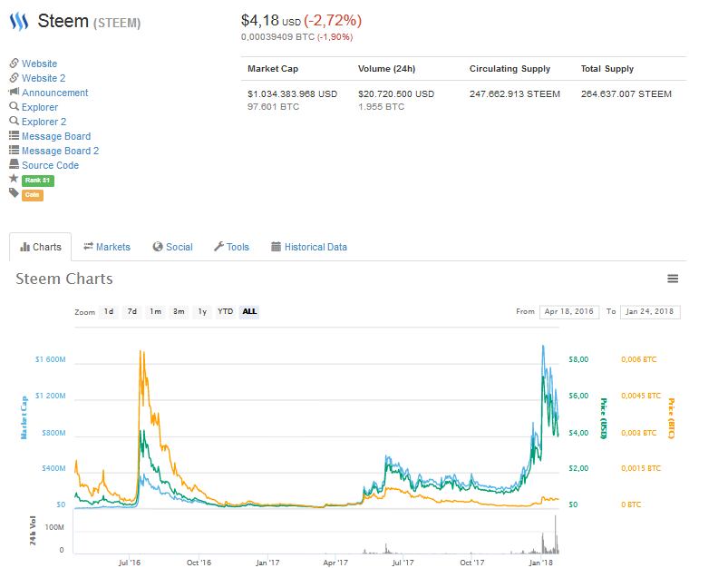Switch to the Historical Data tab

[x=309, y=247]
